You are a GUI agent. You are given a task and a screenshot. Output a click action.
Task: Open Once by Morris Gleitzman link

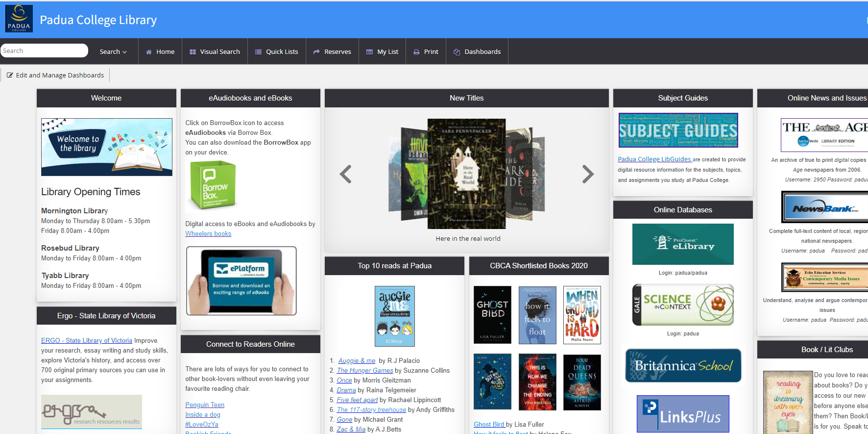pyautogui.click(x=344, y=381)
